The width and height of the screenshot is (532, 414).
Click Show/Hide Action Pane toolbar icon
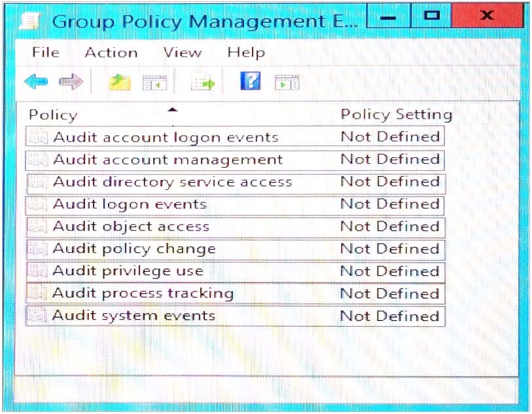[x=287, y=83]
